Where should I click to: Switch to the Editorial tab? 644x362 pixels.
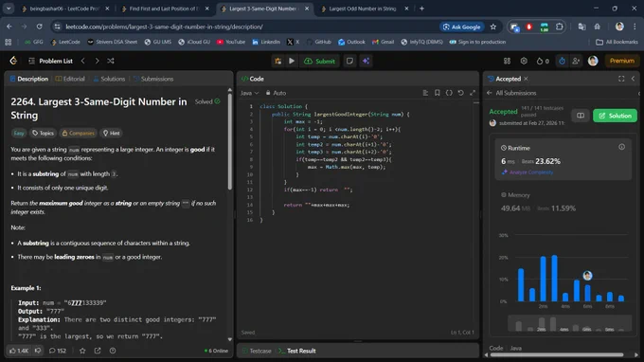(x=70, y=79)
